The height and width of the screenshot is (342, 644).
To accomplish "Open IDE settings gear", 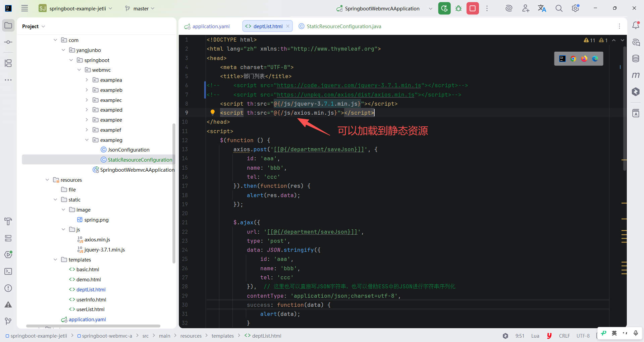I will (576, 8).
